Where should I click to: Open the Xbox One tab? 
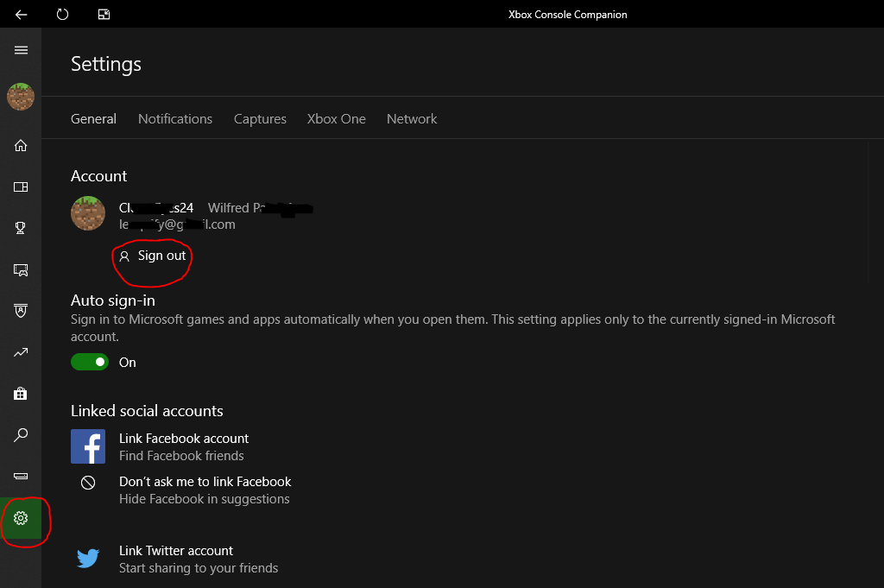[x=336, y=119]
